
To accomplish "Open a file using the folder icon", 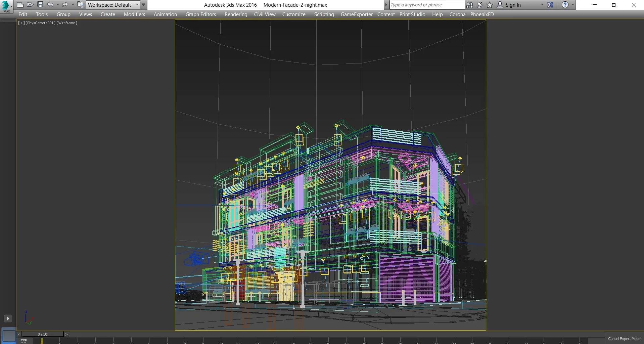I will click(30, 5).
